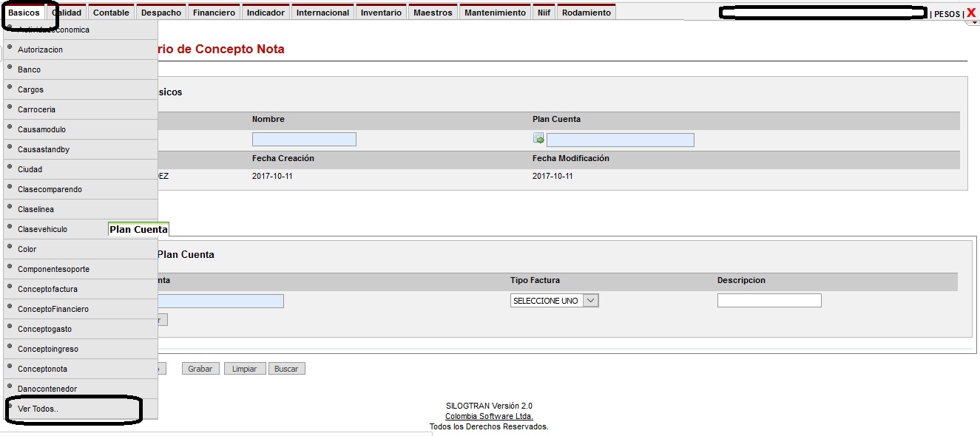Click the Nombre text field
The height and width of the screenshot is (436, 980).
[x=304, y=139]
